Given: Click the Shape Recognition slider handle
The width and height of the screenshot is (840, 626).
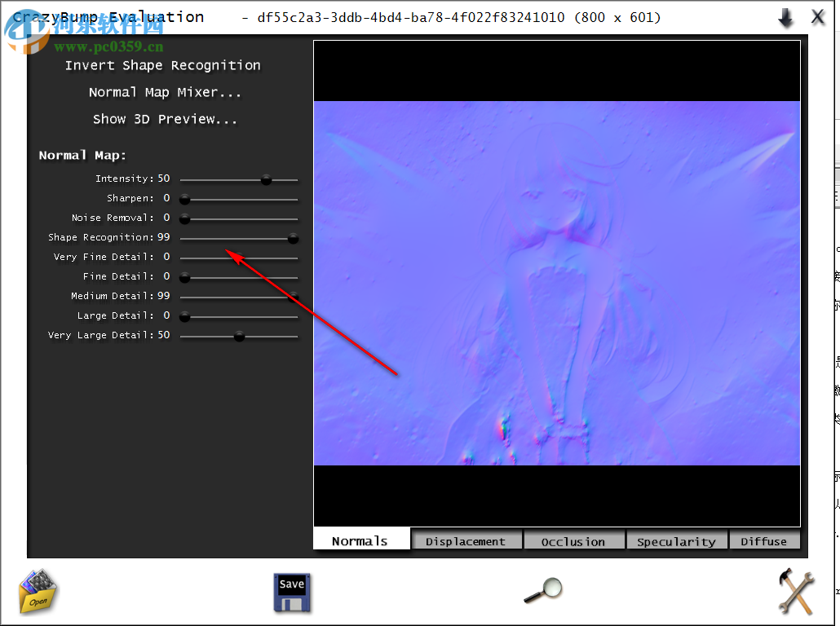Looking at the screenshot, I should tap(293, 238).
